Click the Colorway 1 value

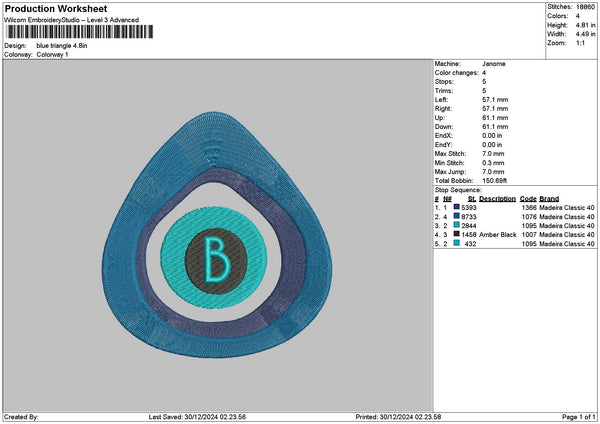53,54
